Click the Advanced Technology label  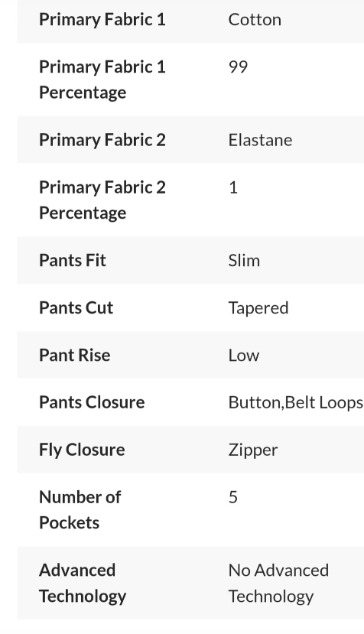point(83,583)
